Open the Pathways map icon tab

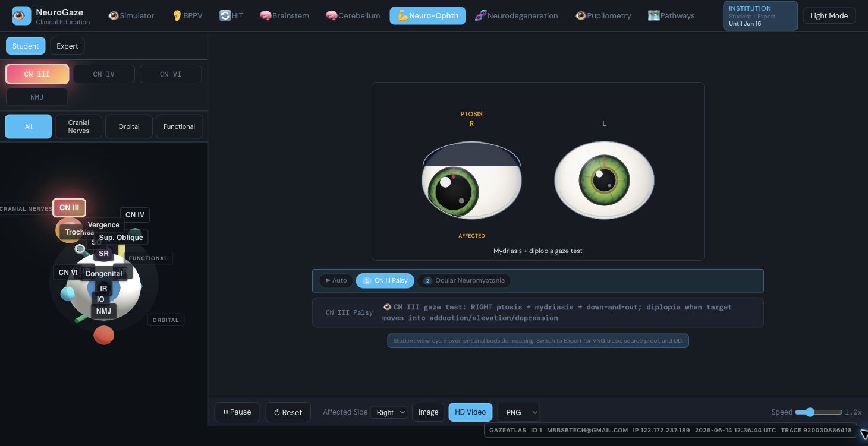671,15
